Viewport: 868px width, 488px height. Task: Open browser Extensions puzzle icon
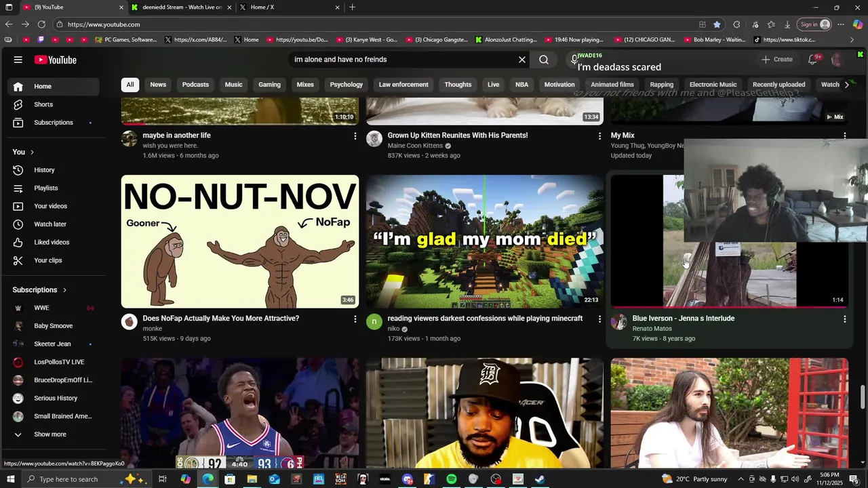point(736,24)
